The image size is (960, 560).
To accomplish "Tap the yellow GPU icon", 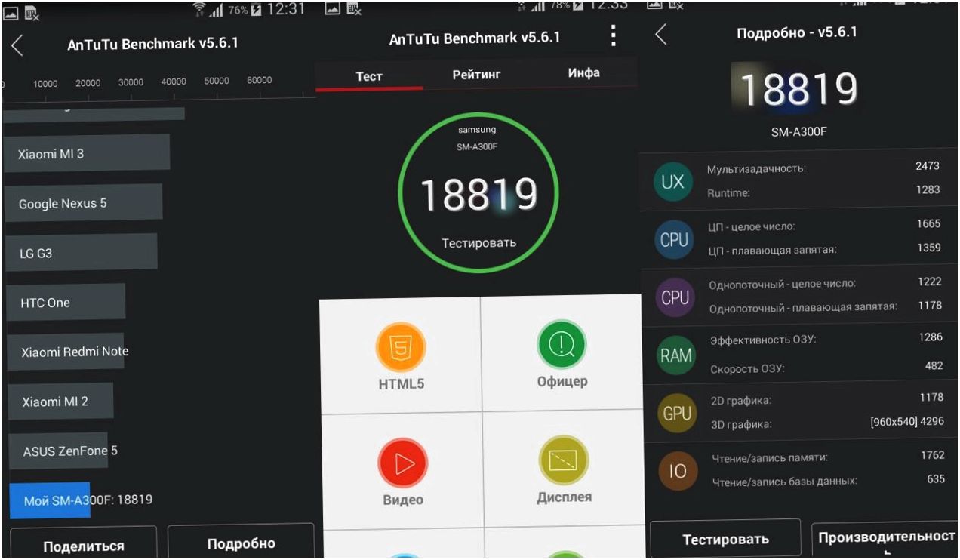I will (676, 413).
